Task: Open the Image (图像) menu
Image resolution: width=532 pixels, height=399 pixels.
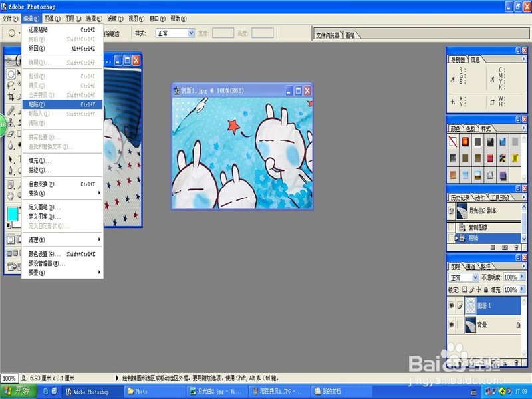Action: point(53,19)
